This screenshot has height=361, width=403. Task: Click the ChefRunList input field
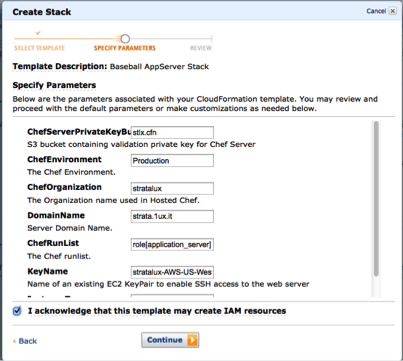tap(172, 244)
